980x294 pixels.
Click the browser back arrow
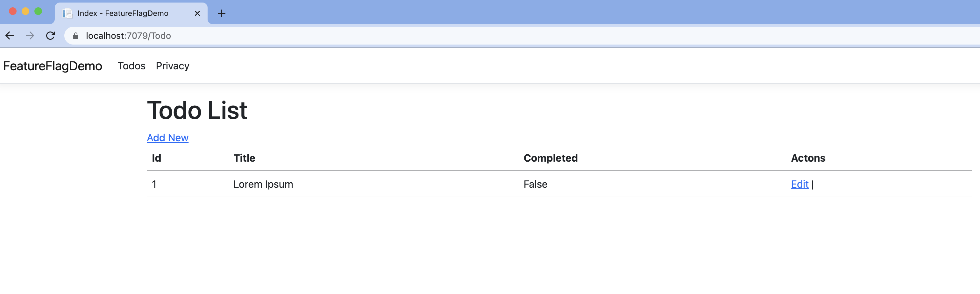click(10, 36)
